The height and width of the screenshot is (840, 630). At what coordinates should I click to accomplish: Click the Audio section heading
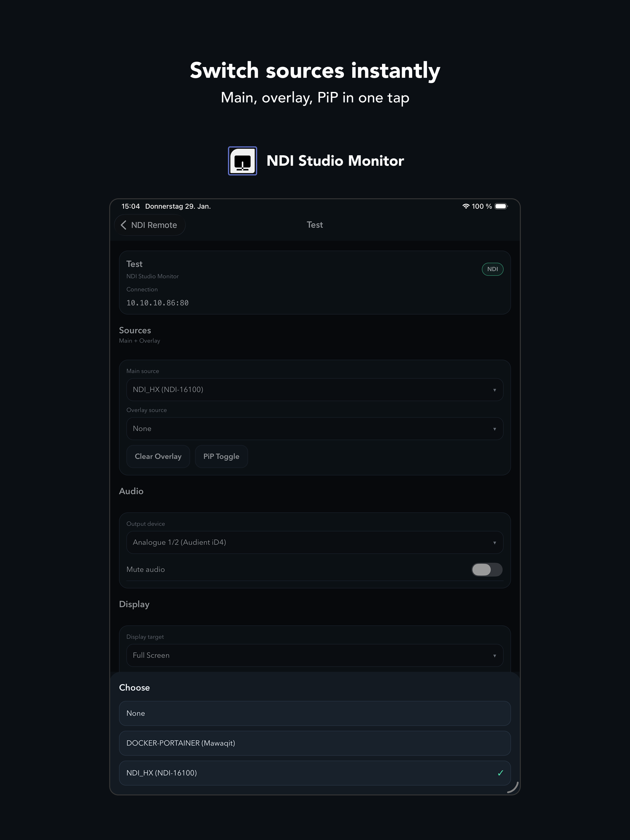click(x=131, y=491)
